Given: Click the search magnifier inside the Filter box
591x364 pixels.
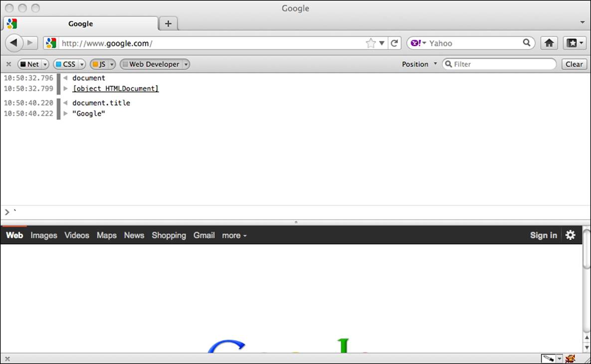Looking at the screenshot, I should pyautogui.click(x=448, y=64).
